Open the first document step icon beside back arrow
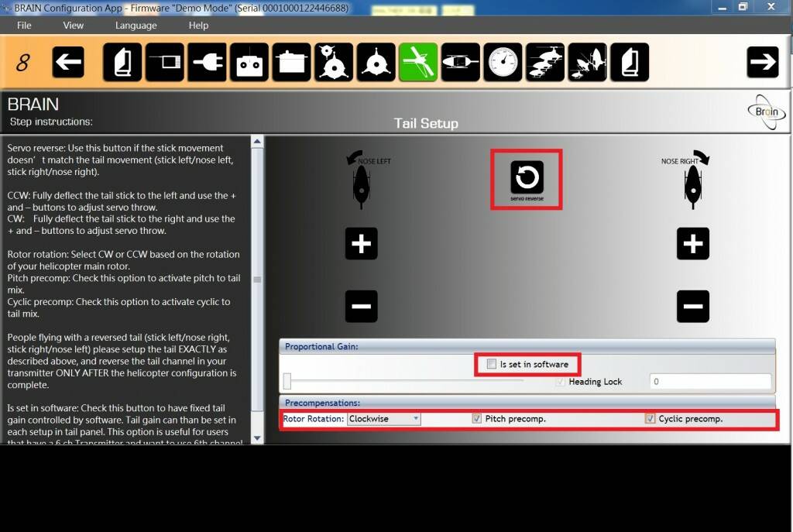Screen dimensions: 793x532 coord(122,62)
